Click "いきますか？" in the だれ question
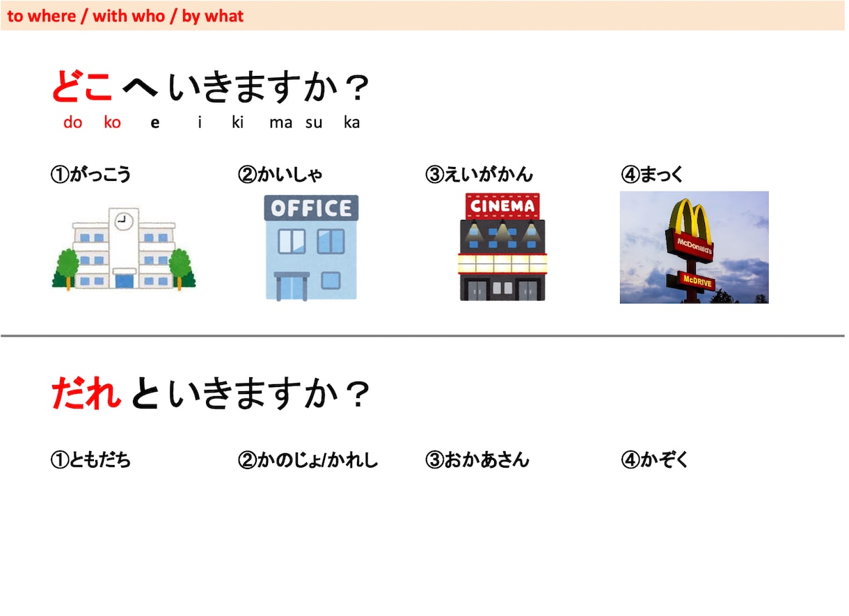Viewport: 849px width, 616px height. tap(269, 394)
